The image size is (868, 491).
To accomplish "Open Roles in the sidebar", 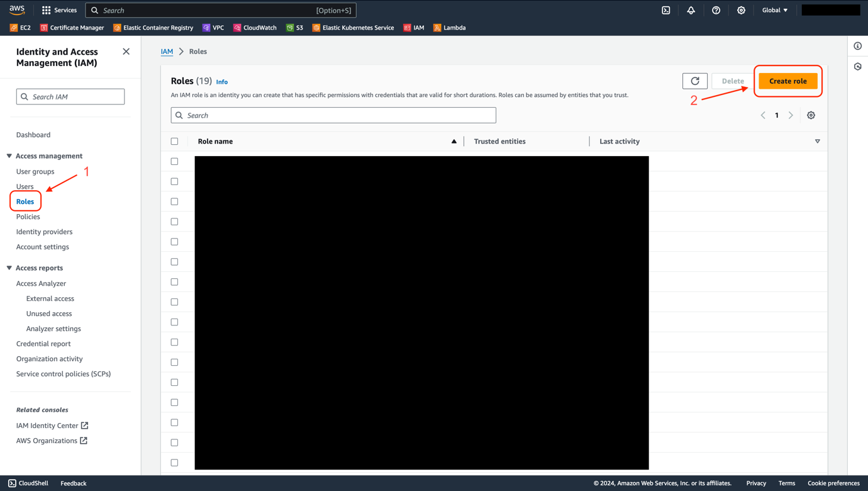I will coord(25,201).
